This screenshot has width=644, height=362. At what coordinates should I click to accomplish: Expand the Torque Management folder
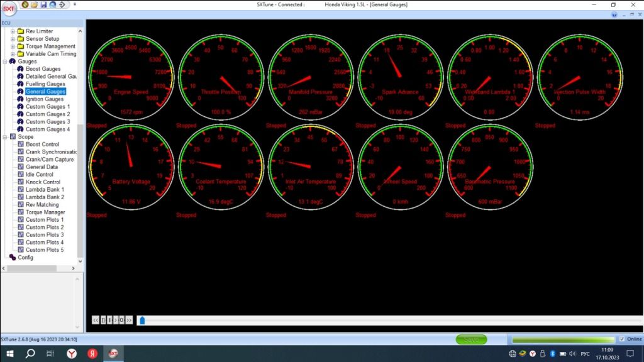pyautogui.click(x=13, y=47)
